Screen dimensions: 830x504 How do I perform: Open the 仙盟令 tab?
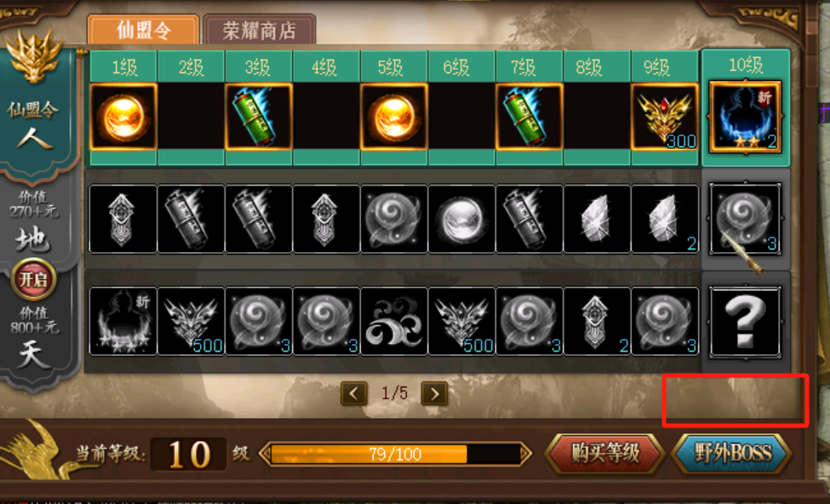tap(144, 30)
